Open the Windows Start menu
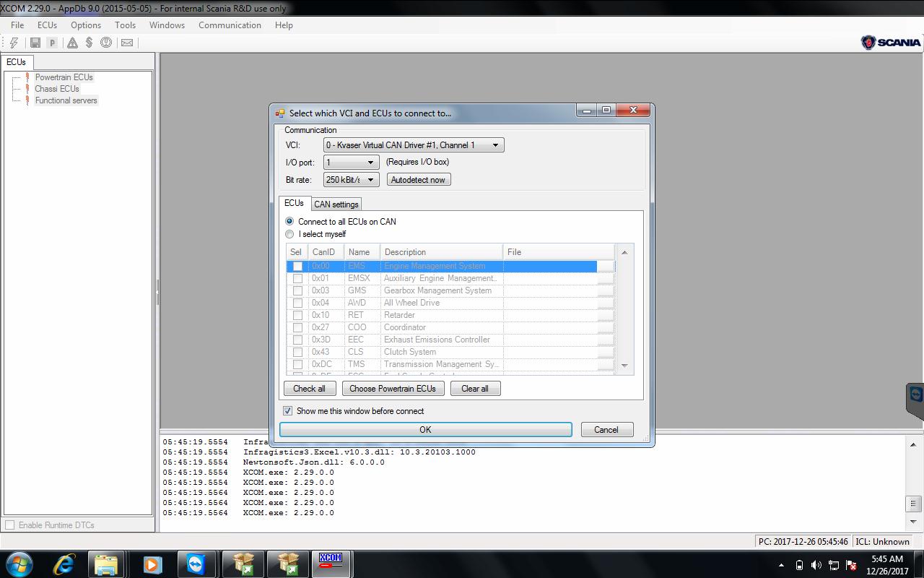 tap(19, 564)
